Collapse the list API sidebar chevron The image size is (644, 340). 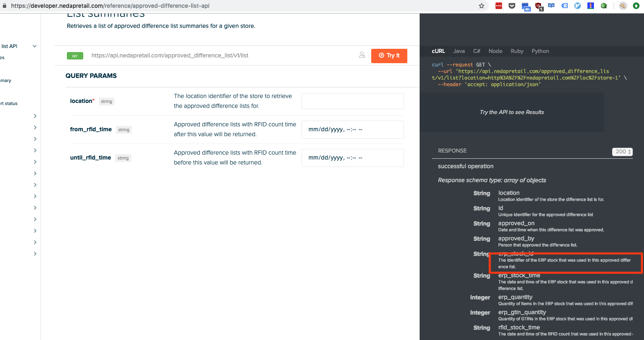click(x=34, y=46)
